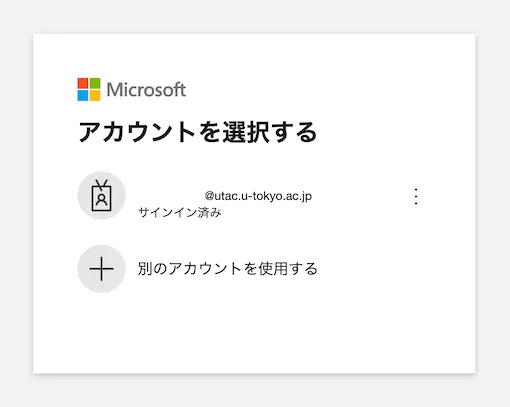Click the blue square of Microsoft logo
Viewport: 510px width, 407px height.
83,95
